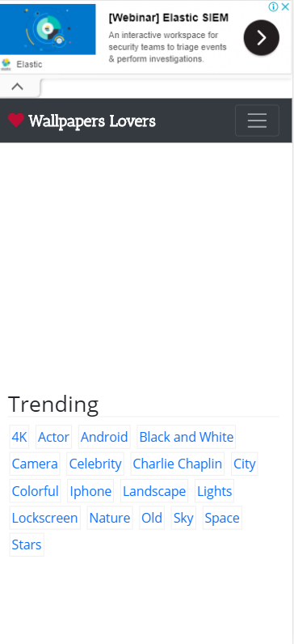Open the Landscape tag
The width and height of the screenshot is (294, 644).
(x=154, y=491)
